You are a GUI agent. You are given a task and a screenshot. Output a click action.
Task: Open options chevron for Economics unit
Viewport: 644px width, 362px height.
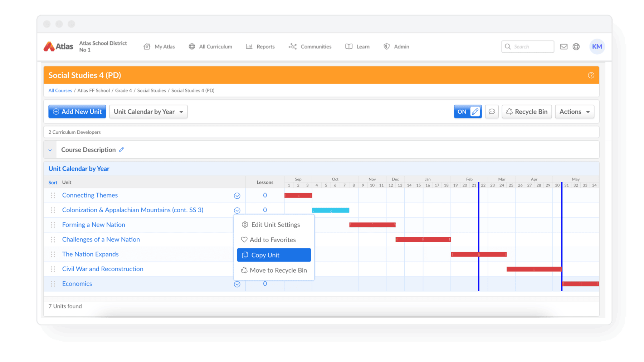tap(237, 284)
